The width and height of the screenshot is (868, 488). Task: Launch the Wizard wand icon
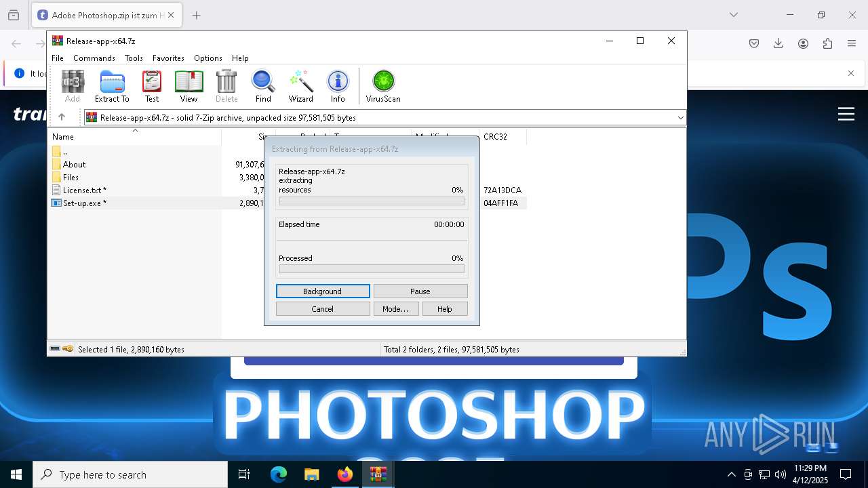click(x=301, y=85)
